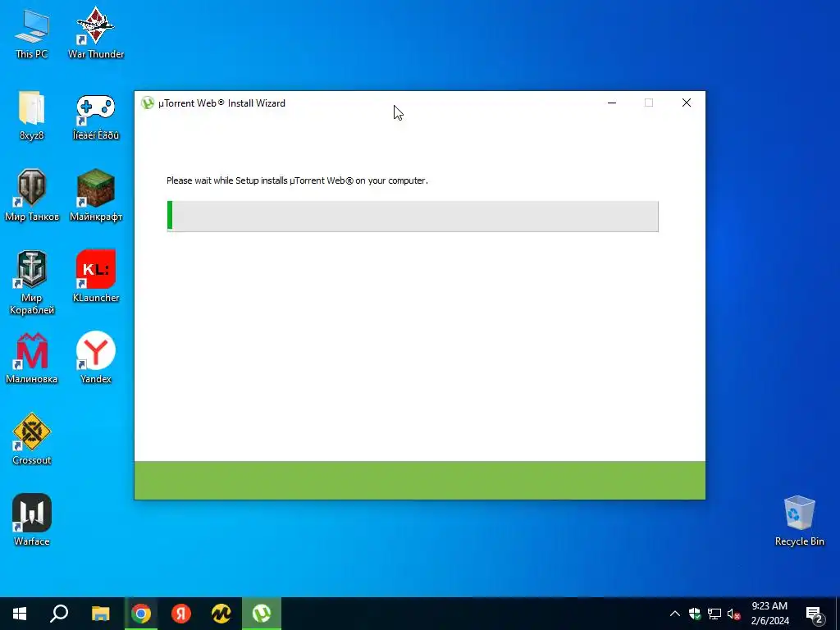Launch Crossout shortcut
This screenshot has height=630, width=840.
32,439
